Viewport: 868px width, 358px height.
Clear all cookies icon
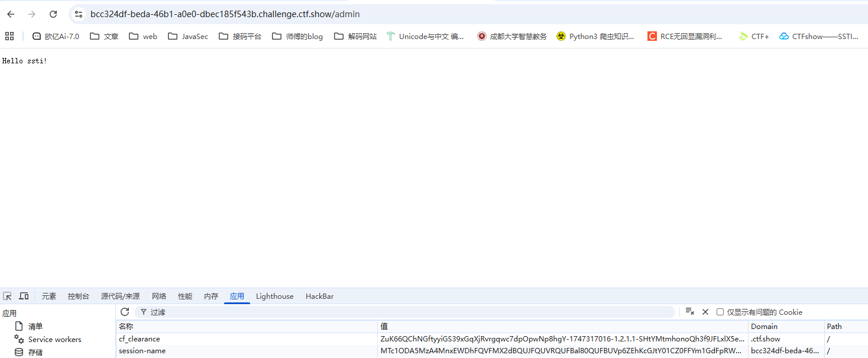tap(689, 312)
